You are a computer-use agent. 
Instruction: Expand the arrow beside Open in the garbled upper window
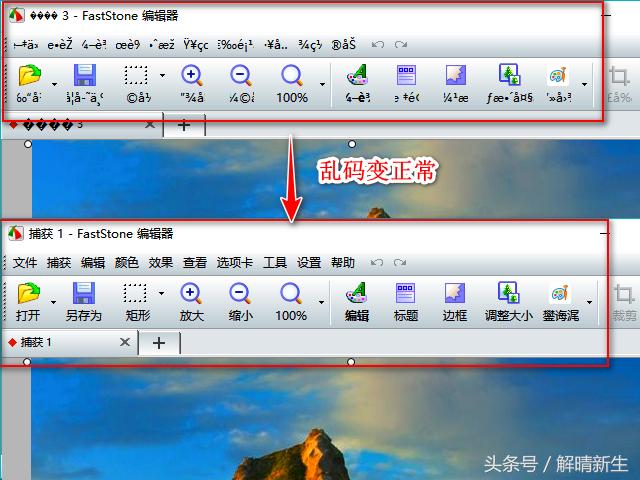point(54,84)
